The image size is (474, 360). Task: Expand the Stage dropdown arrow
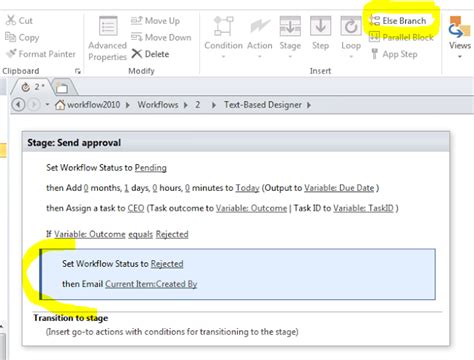tap(290, 56)
